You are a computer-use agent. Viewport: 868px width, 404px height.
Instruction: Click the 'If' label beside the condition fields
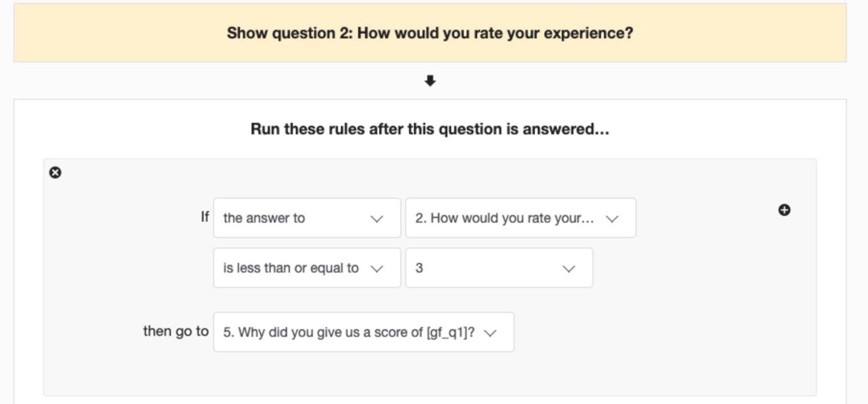pyautogui.click(x=205, y=217)
